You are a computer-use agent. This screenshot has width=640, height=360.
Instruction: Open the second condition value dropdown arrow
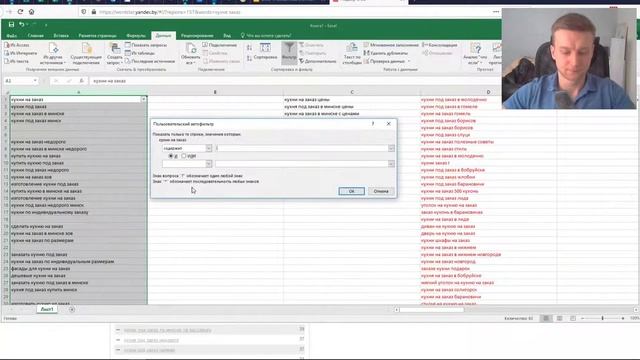tap(391, 164)
